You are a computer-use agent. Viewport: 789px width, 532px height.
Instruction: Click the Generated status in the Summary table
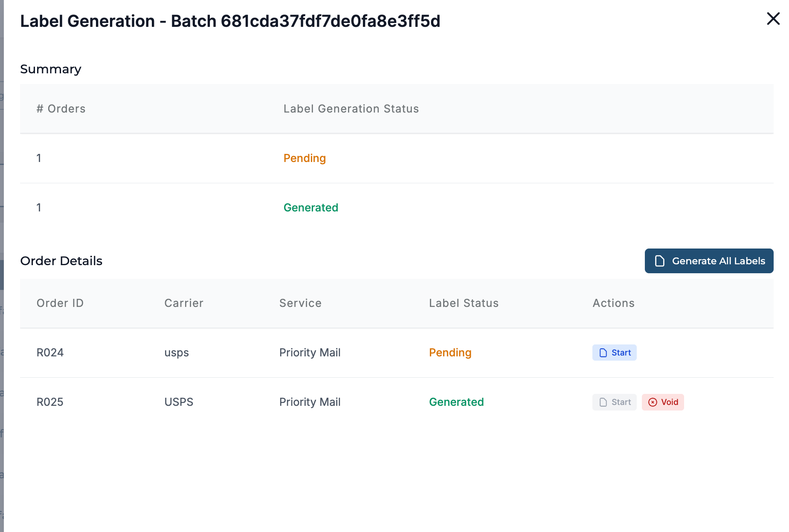tap(310, 208)
